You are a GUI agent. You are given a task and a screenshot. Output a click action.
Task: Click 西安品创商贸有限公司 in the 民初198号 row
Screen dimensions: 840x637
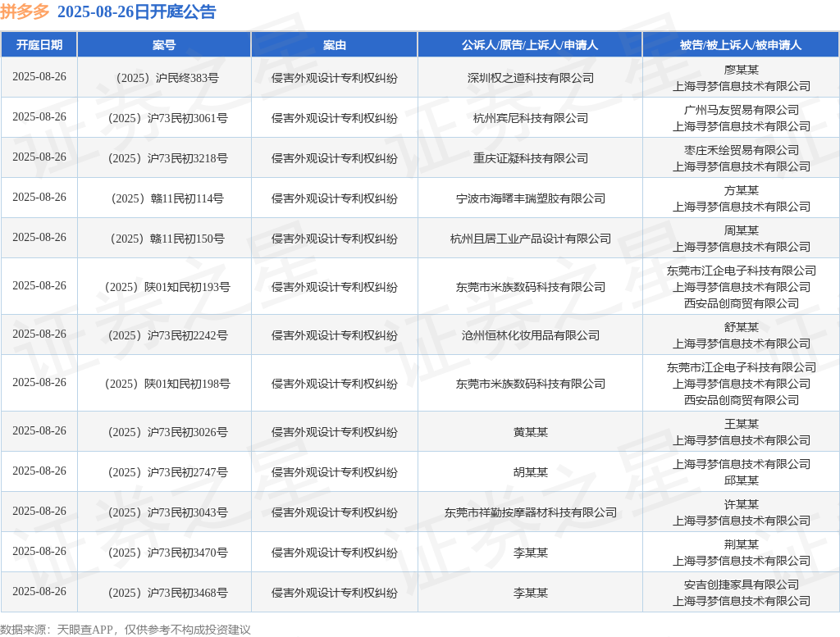click(742, 400)
